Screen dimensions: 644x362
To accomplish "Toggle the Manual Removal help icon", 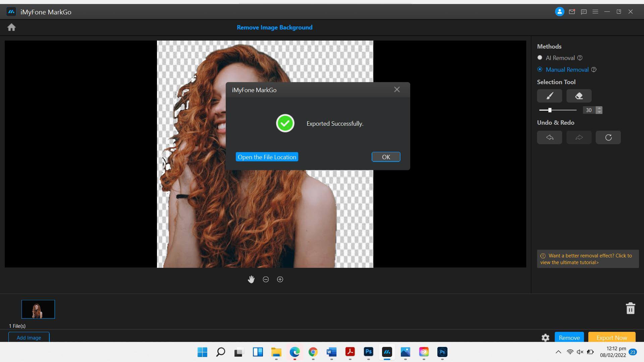I will 594,69.
